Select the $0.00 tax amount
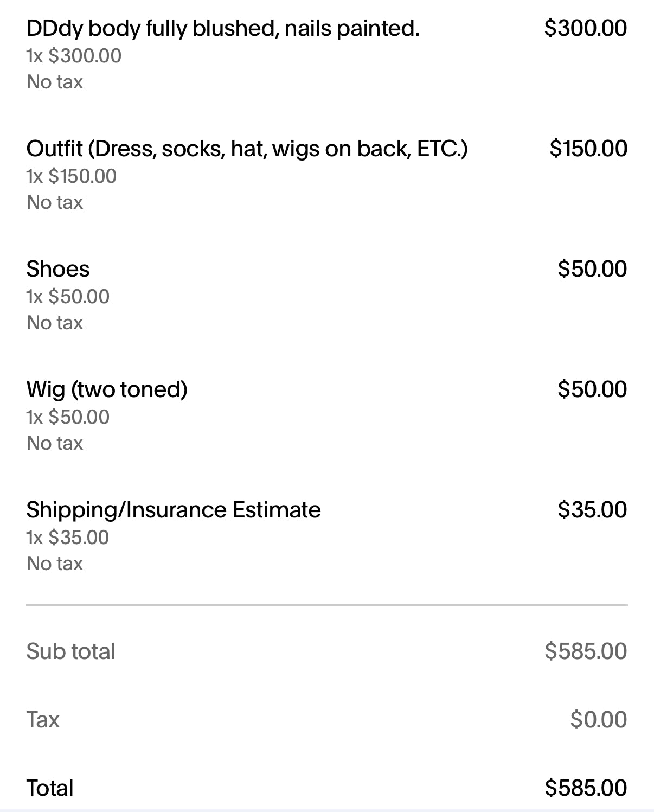 pyautogui.click(x=598, y=720)
